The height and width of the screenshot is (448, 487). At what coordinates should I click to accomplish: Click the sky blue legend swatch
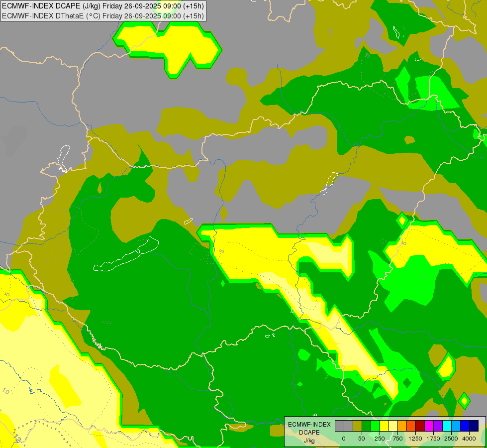click(x=456, y=426)
